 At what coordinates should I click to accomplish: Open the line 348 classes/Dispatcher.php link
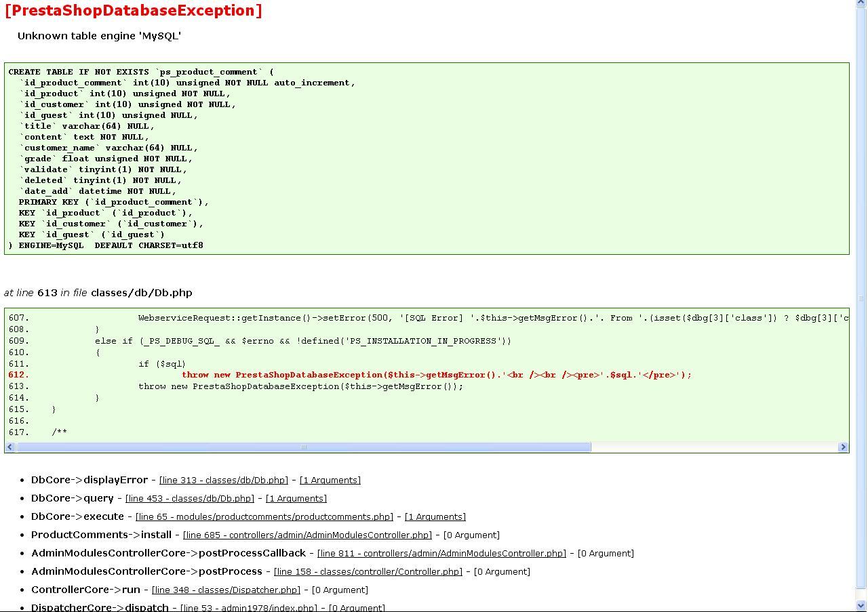click(226, 590)
